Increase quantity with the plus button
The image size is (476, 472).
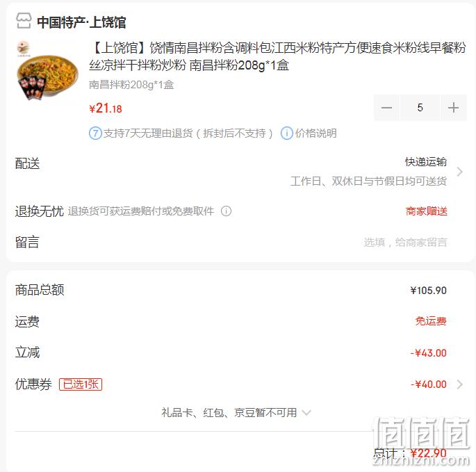click(454, 108)
